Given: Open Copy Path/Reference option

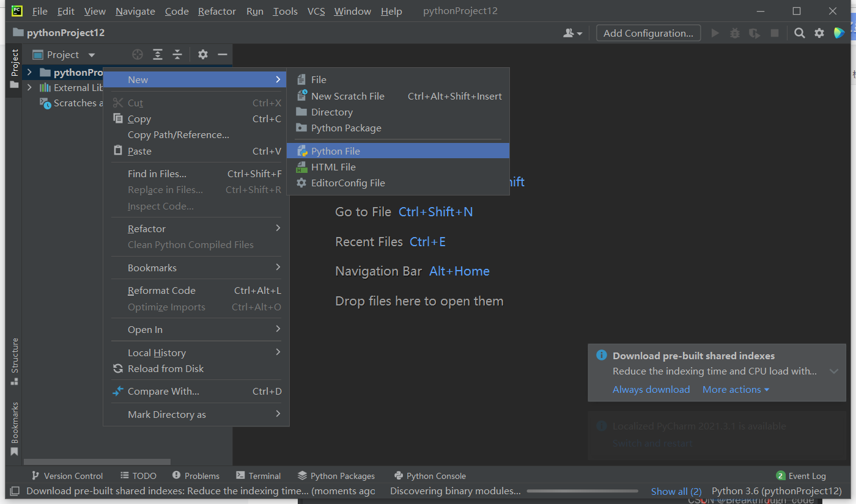Looking at the screenshot, I should tap(196, 134).
